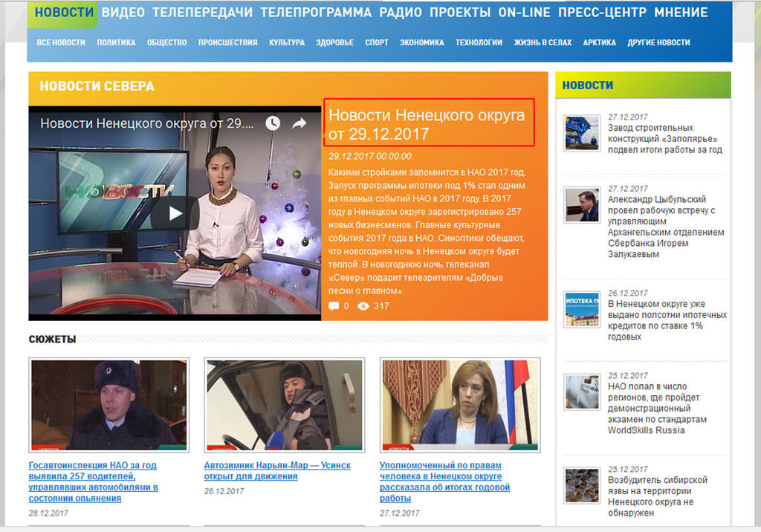Click the views eye icon
The height and width of the screenshot is (532, 761).
click(363, 306)
